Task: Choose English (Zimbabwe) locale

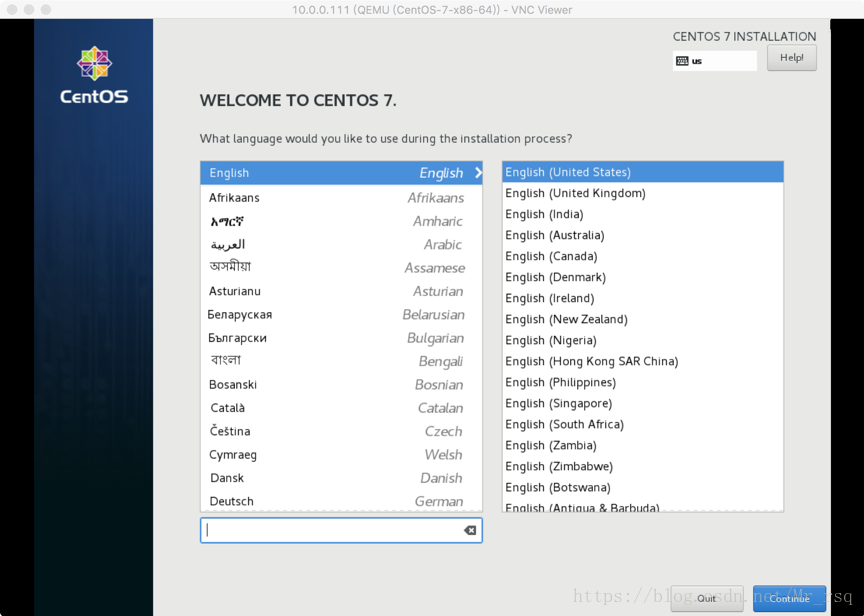Action: pos(642,467)
